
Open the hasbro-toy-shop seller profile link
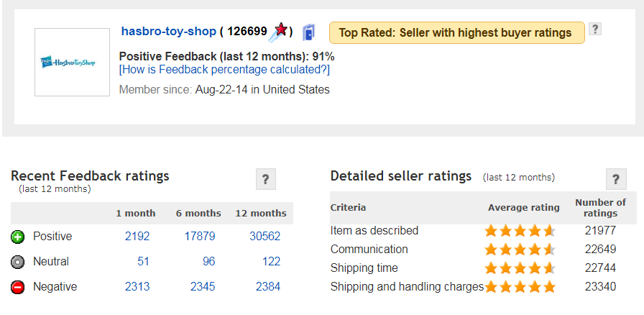168,31
